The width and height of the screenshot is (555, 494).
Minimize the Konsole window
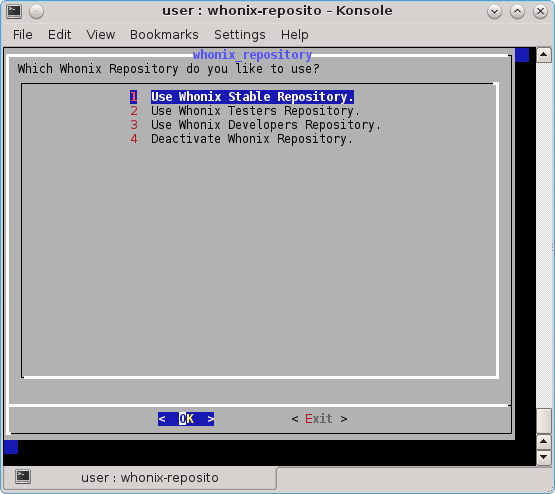pyautogui.click(x=494, y=12)
